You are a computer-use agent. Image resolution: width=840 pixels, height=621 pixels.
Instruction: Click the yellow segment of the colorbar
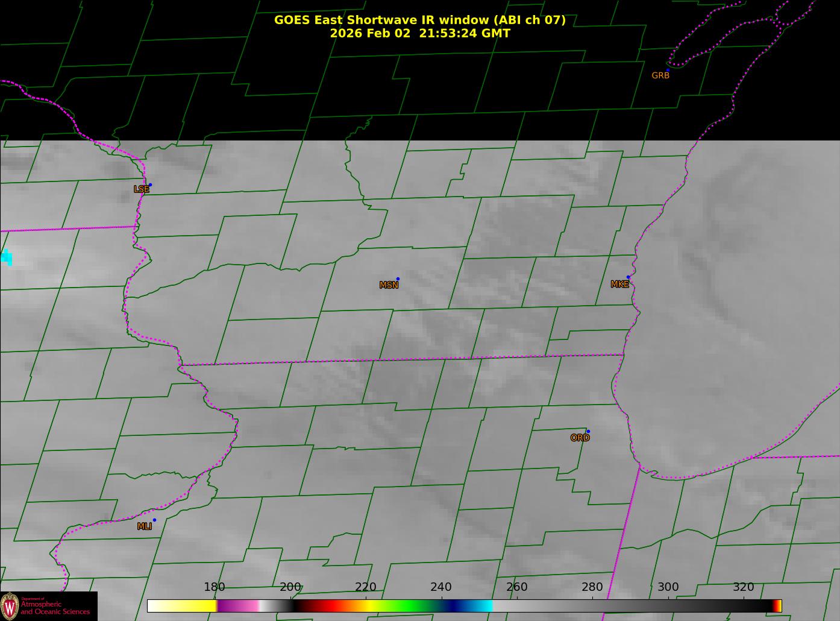[193, 605]
